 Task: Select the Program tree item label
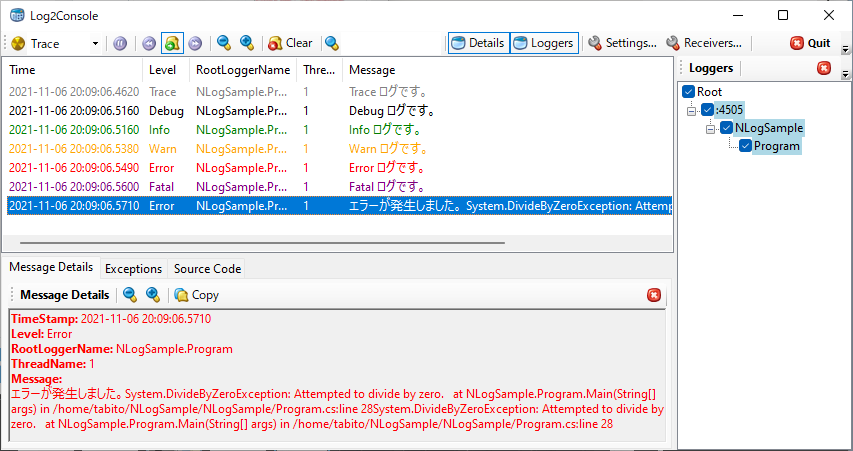coord(777,146)
